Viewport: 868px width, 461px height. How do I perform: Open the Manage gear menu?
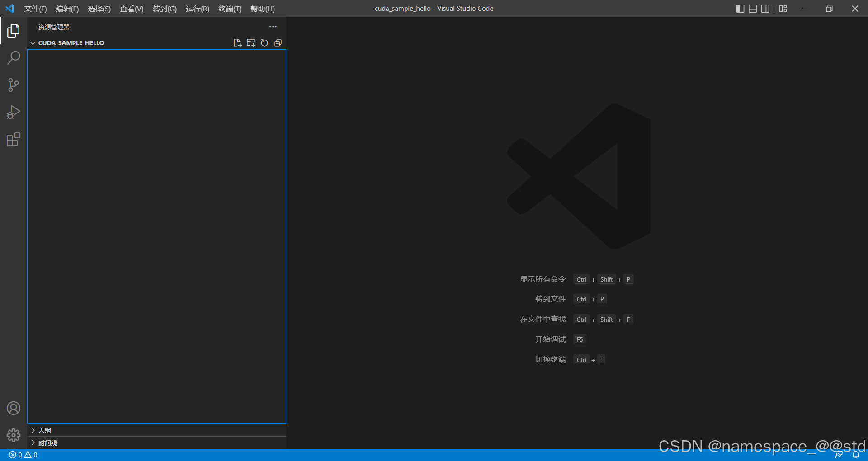[14, 435]
